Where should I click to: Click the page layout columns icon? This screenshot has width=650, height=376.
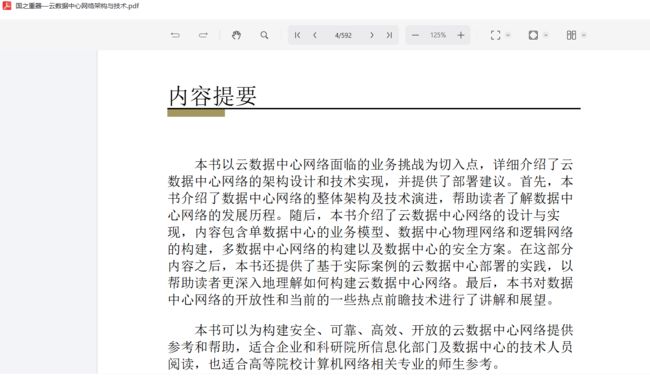coord(571,35)
